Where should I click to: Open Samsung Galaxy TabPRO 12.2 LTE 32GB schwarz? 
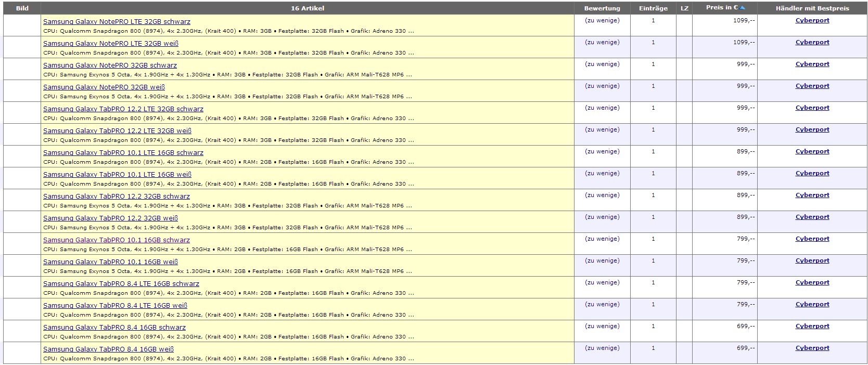click(123, 109)
